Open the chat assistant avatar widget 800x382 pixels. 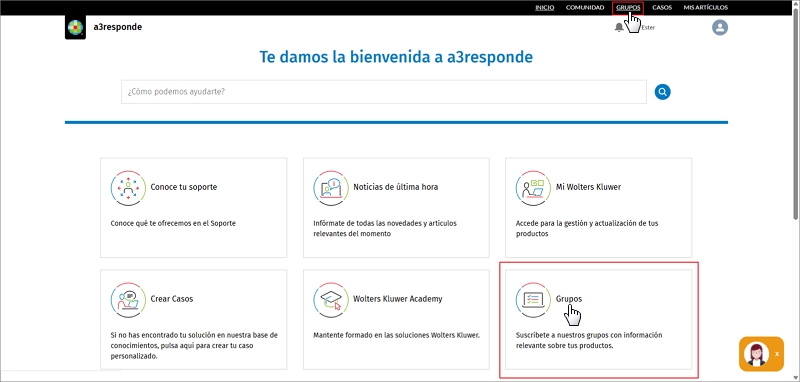756,354
